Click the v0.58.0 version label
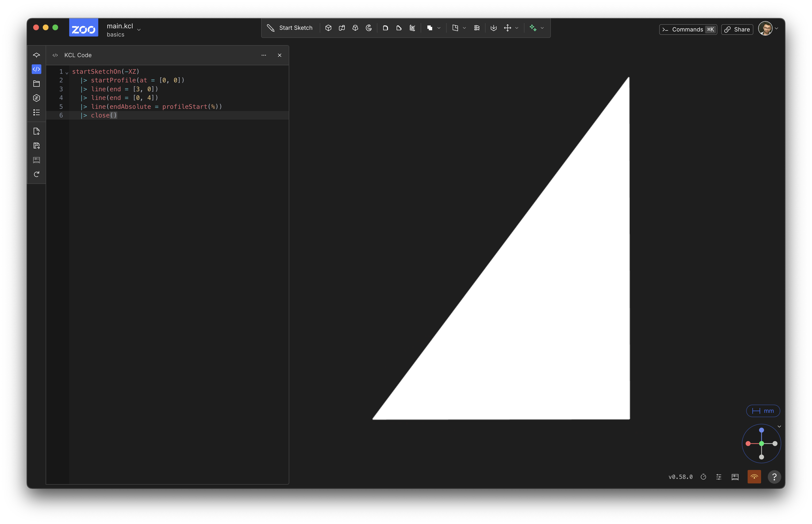Image resolution: width=812 pixels, height=524 pixels. pos(681,477)
